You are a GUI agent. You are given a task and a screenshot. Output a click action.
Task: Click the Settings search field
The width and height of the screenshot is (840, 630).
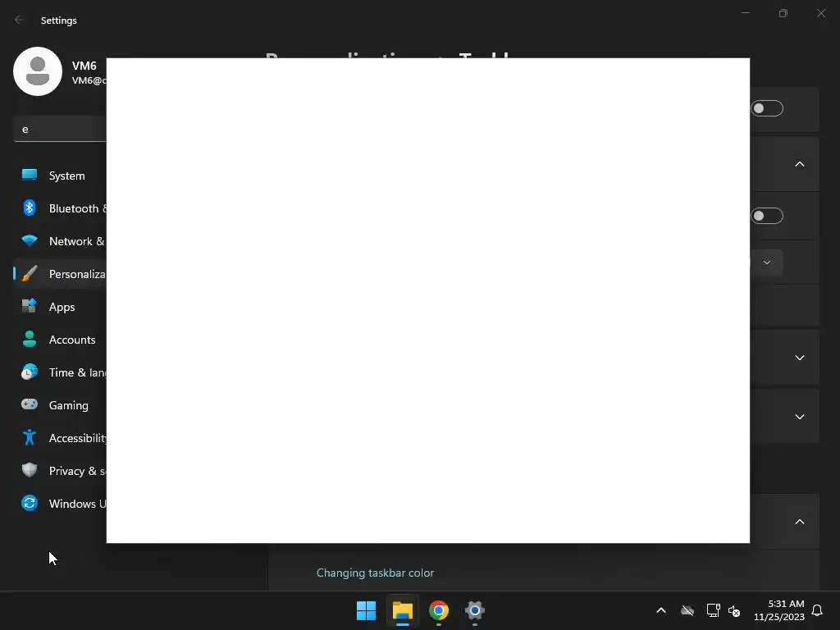pos(60,129)
